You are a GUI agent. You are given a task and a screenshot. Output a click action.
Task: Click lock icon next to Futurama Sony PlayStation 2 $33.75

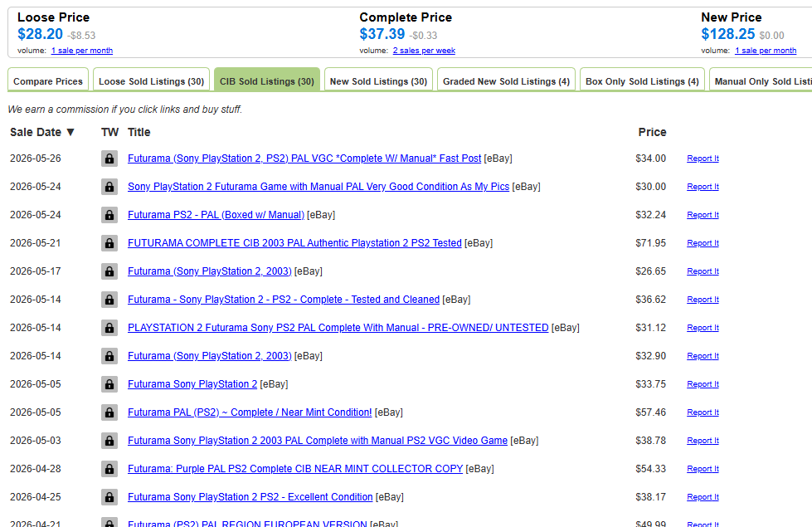point(109,384)
